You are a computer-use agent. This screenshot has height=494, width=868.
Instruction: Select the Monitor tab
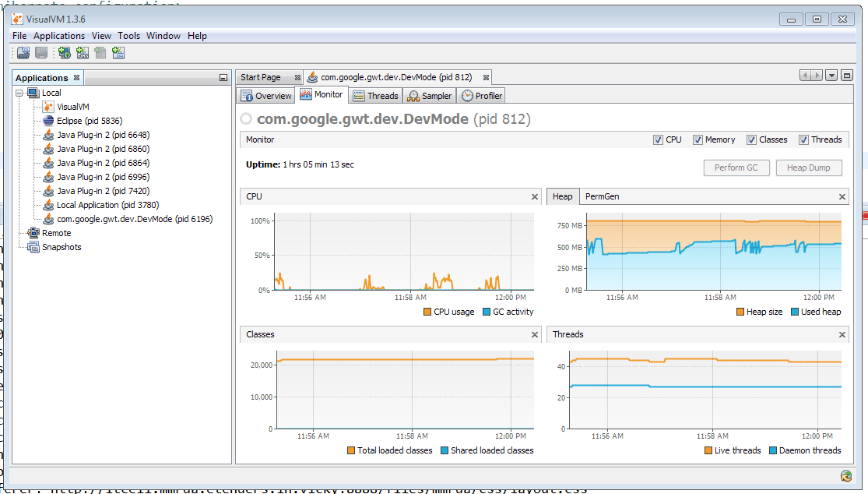click(x=322, y=95)
